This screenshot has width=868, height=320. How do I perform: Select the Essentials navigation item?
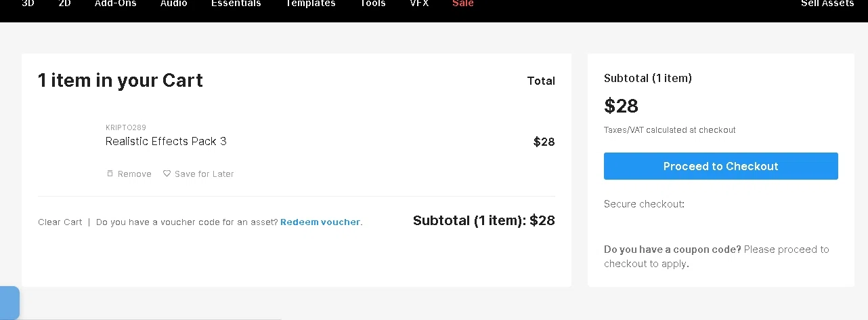pyautogui.click(x=236, y=4)
